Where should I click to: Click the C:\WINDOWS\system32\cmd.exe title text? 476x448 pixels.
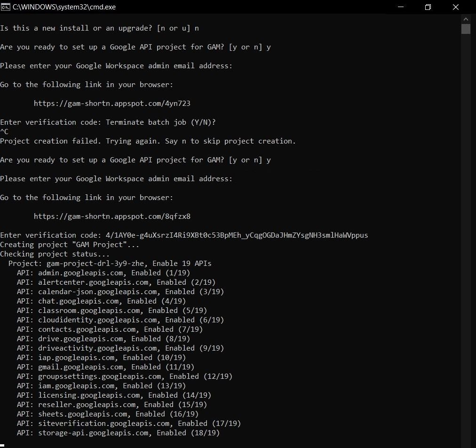[64, 7]
